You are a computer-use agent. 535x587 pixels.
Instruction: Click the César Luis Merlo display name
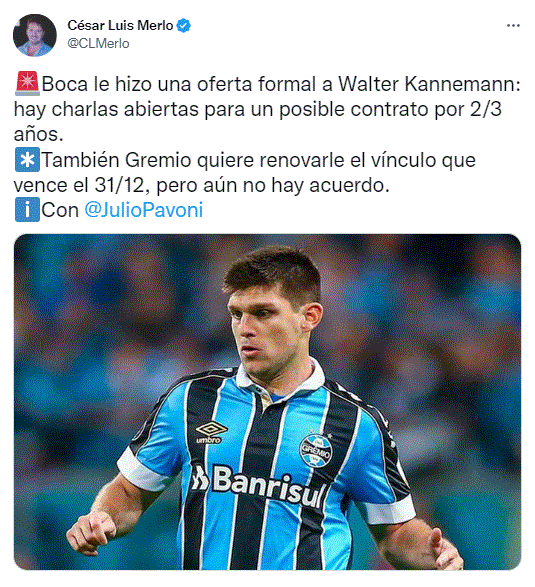coord(120,25)
